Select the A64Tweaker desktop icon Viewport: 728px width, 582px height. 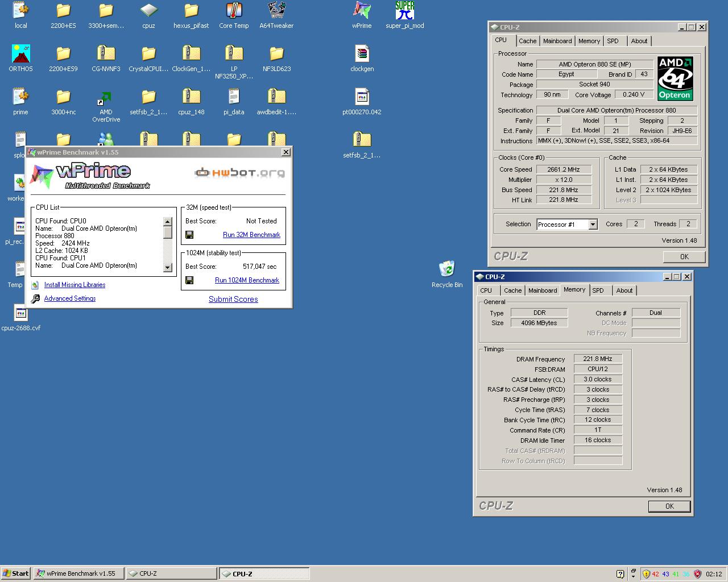pyautogui.click(x=276, y=15)
